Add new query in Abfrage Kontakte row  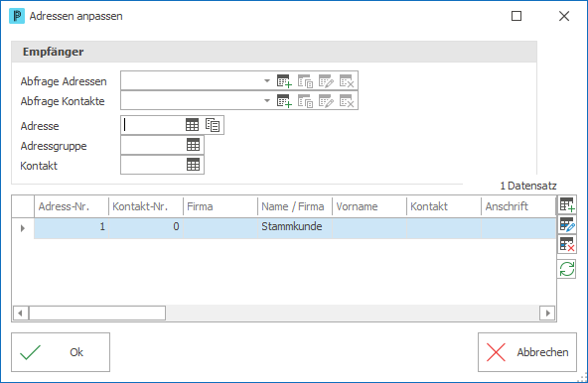pyautogui.click(x=284, y=101)
